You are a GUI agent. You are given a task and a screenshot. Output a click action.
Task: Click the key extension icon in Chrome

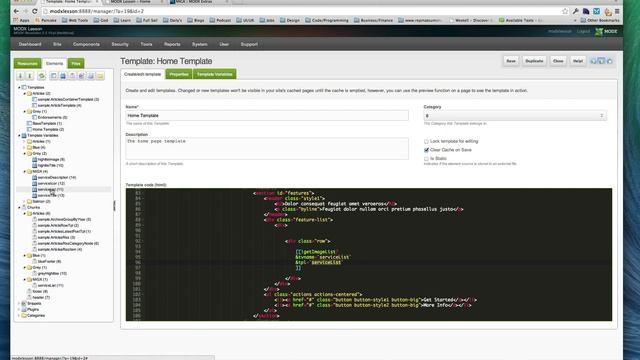575,11
